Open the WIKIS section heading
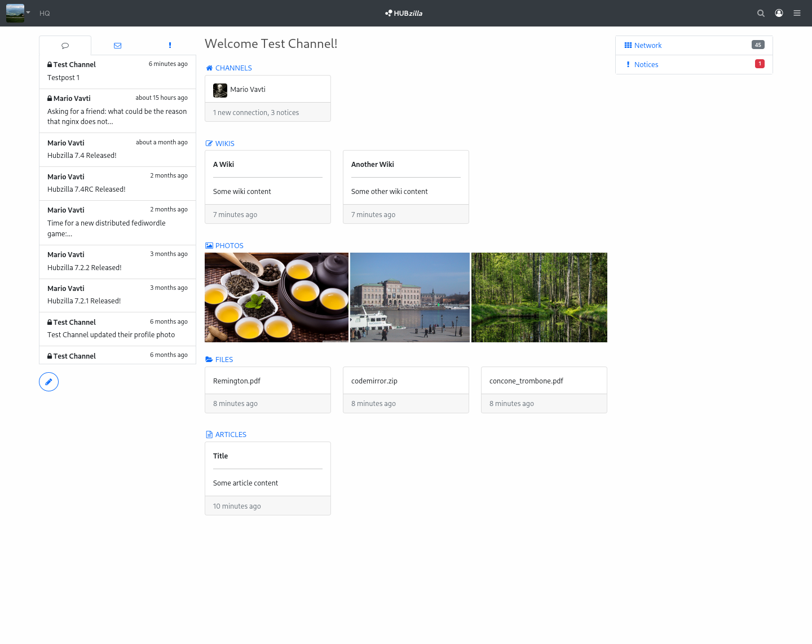Image resolution: width=812 pixels, height=644 pixels. point(224,144)
